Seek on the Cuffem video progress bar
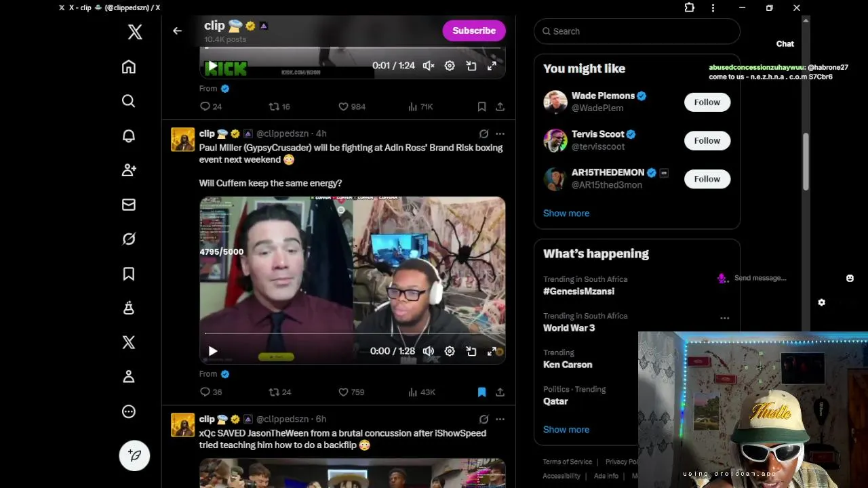 pyautogui.click(x=352, y=333)
